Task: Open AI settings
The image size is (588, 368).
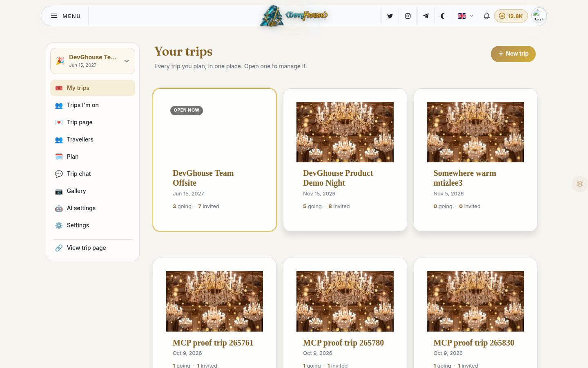Action: coord(93,208)
